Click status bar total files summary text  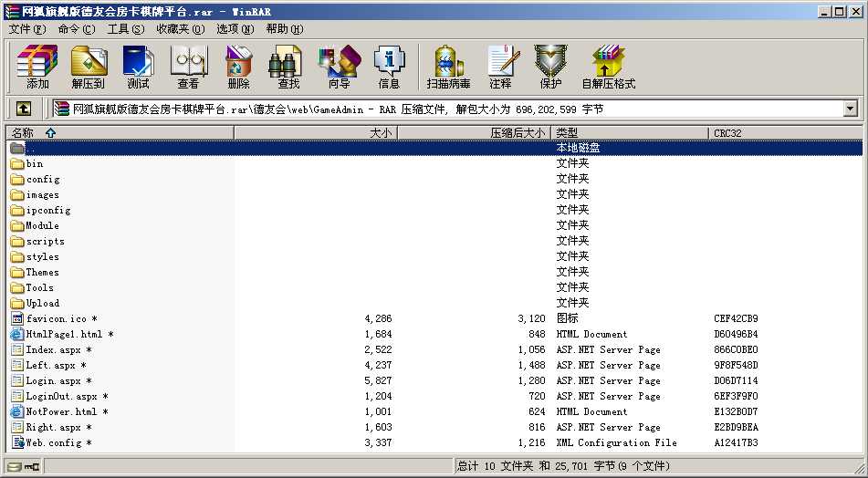point(563,466)
